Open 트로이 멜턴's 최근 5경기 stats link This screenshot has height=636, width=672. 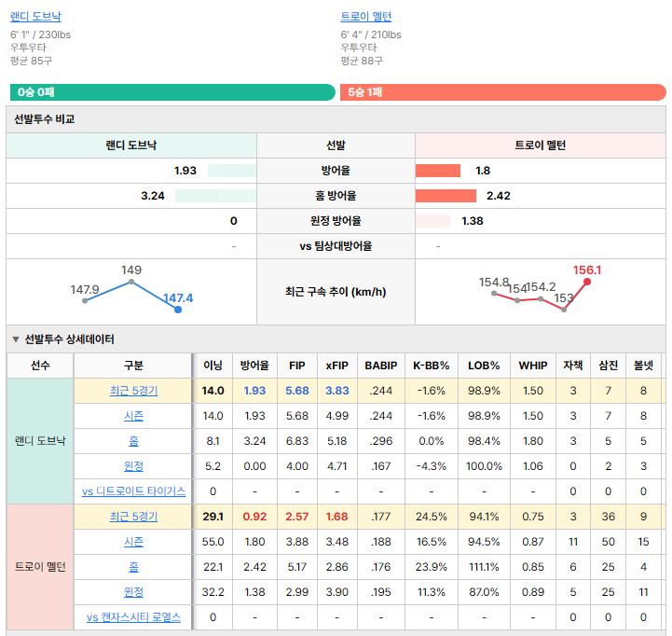coord(133,517)
